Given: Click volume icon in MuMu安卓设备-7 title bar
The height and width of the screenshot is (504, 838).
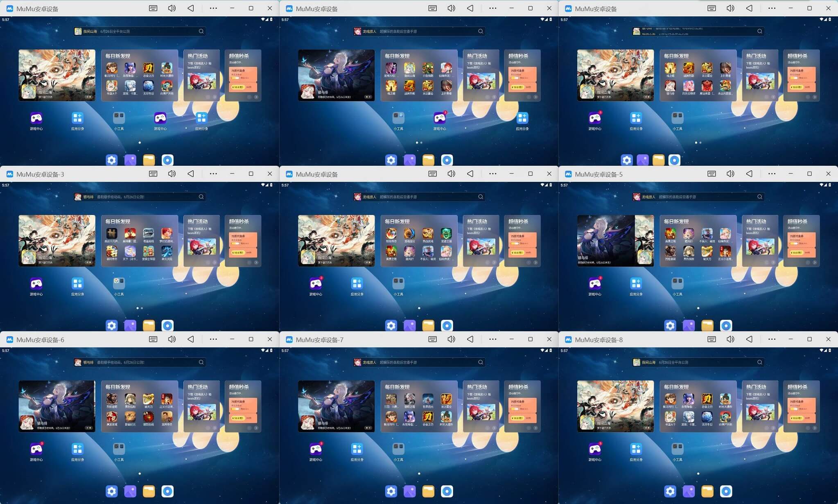Looking at the screenshot, I should pyautogui.click(x=451, y=339).
